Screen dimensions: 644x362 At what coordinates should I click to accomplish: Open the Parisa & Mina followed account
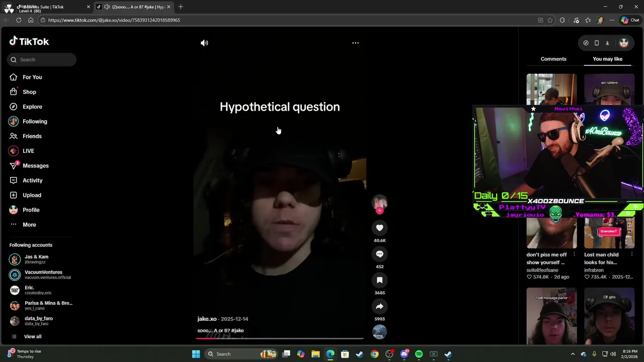tap(41, 306)
